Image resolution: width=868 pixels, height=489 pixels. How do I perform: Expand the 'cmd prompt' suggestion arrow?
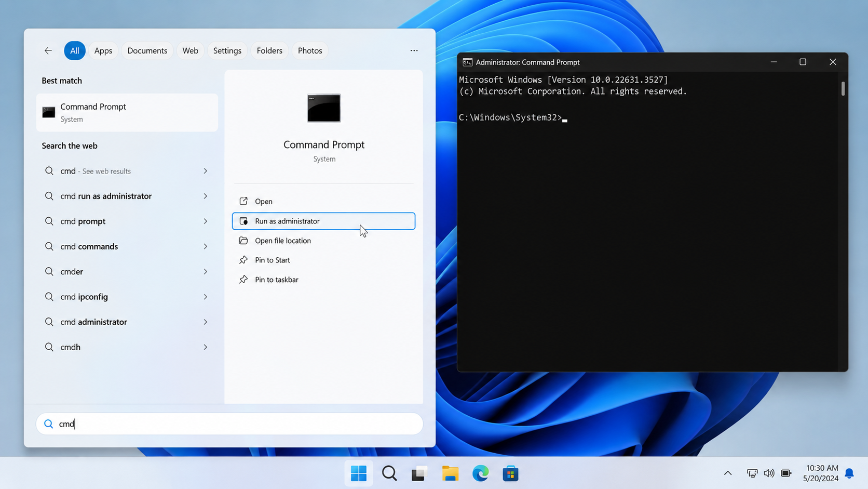coord(206,221)
